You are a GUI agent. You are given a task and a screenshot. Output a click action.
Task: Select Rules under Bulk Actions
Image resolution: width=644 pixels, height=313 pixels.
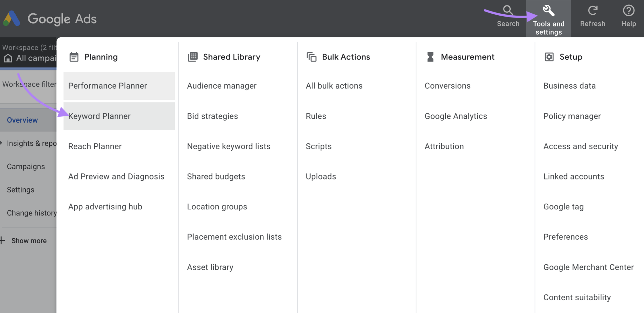(316, 116)
